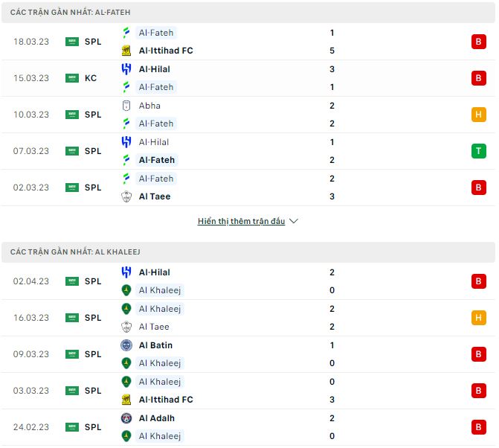This screenshot has width=499, height=448.
Task: Click Al-Ittihad FC crest in 18.03.23 match
Action: (x=126, y=51)
